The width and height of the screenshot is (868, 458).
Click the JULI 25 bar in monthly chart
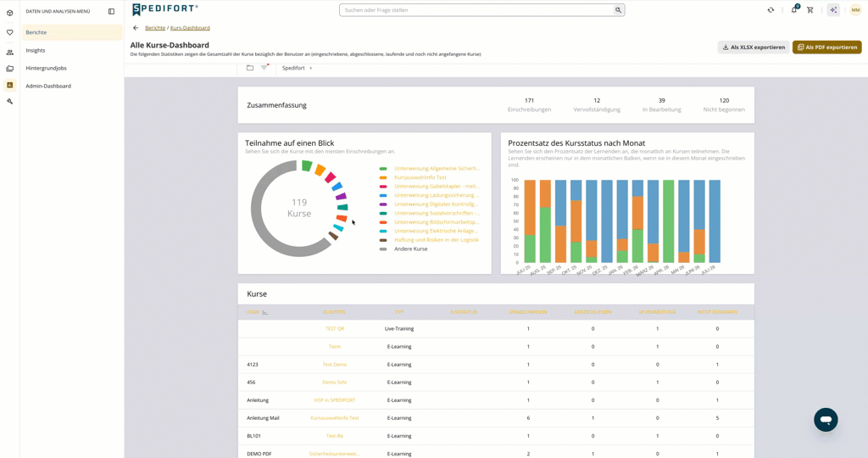[530, 221]
